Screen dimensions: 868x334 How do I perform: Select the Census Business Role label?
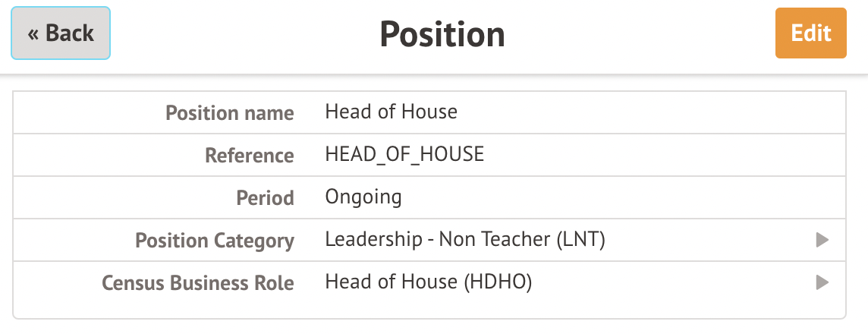[x=197, y=283]
